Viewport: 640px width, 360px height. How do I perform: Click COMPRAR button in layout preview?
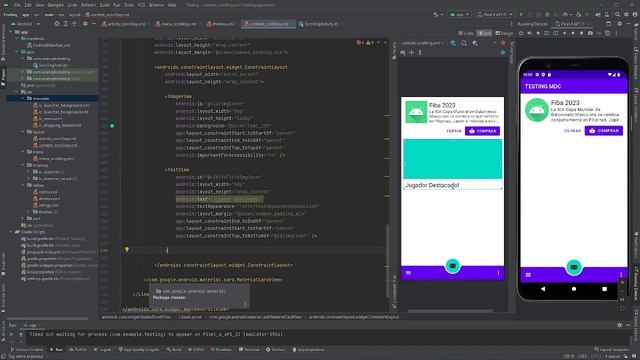pyautogui.click(x=482, y=131)
